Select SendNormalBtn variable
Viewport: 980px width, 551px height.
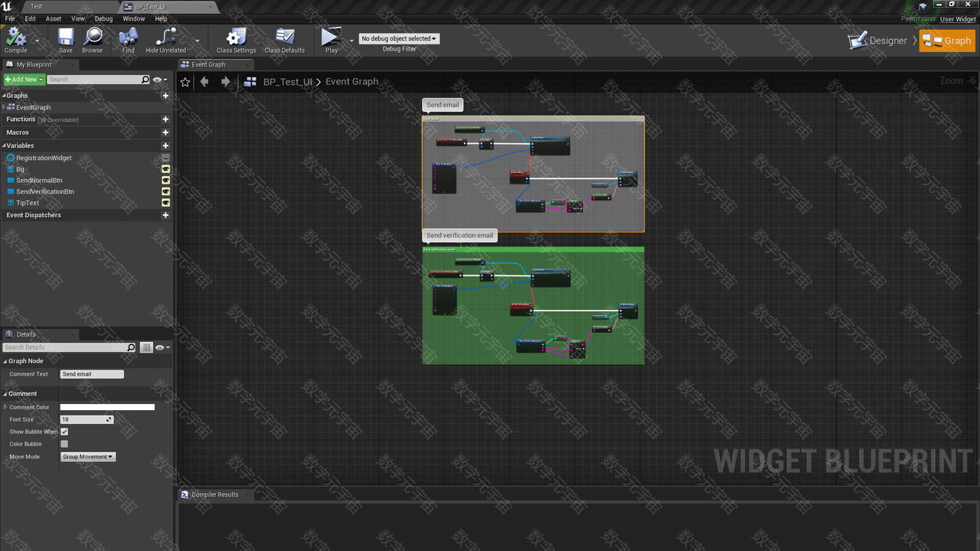point(39,181)
